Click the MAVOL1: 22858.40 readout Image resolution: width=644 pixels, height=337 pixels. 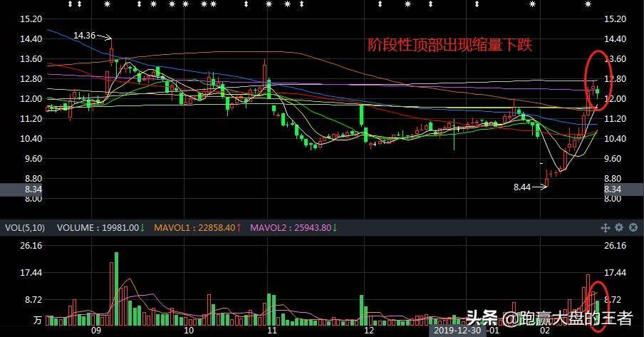[x=197, y=228]
